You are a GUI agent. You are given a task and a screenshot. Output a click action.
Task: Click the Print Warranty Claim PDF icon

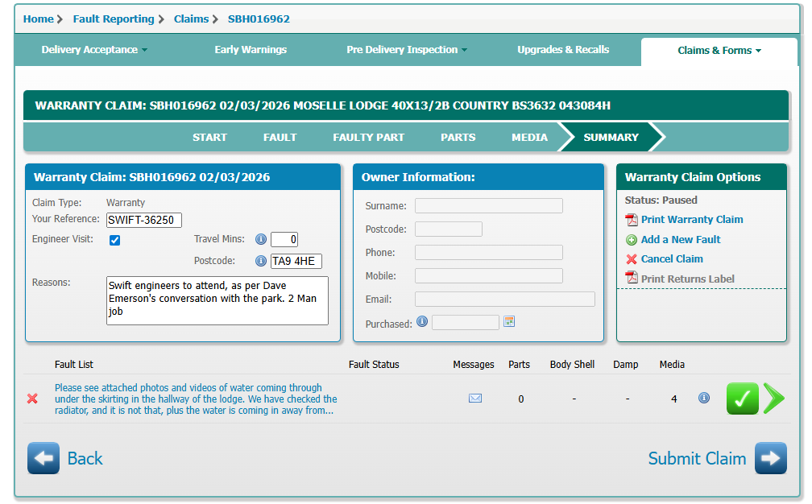[x=632, y=220]
